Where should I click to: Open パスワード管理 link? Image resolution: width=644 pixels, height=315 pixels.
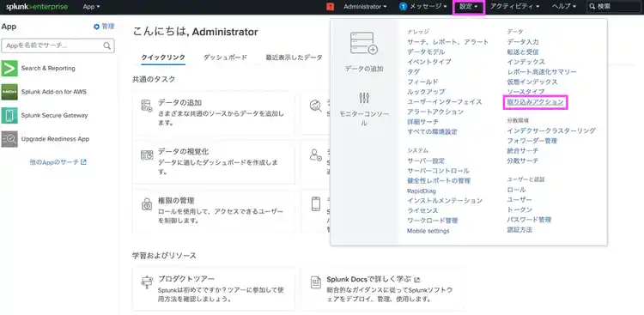pos(529,220)
